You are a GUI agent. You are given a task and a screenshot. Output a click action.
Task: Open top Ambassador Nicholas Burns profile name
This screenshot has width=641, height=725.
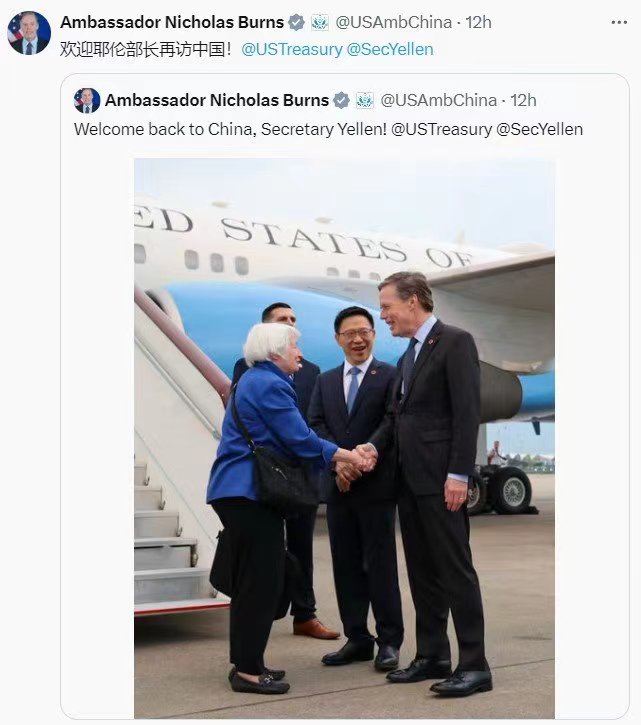click(x=172, y=22)
